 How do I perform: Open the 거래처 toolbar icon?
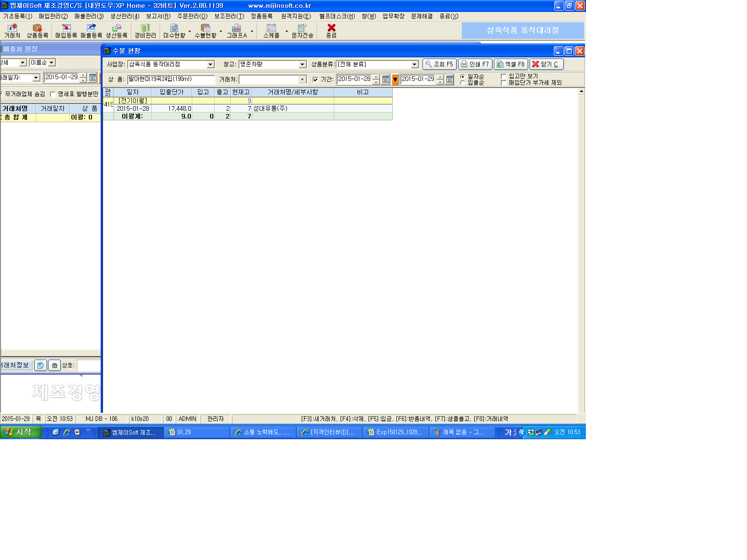pos(12,31)
